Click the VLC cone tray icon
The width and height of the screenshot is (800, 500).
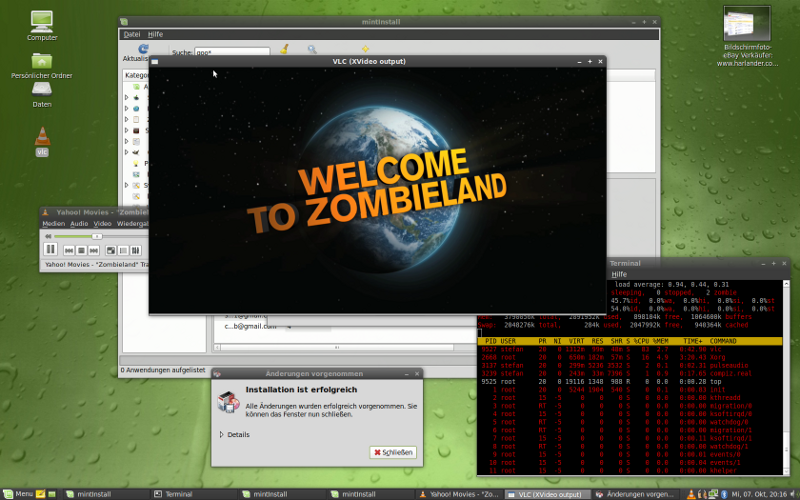point(691,494)
